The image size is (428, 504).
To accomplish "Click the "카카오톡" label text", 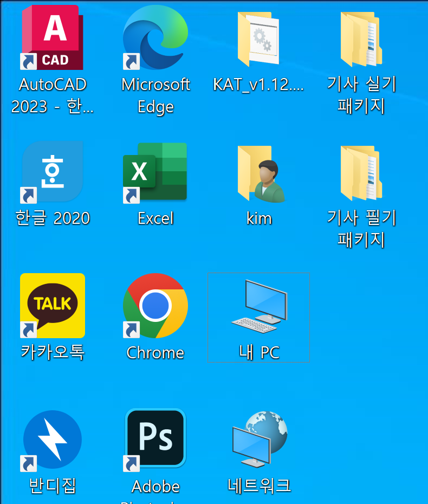I will point(53,352).
